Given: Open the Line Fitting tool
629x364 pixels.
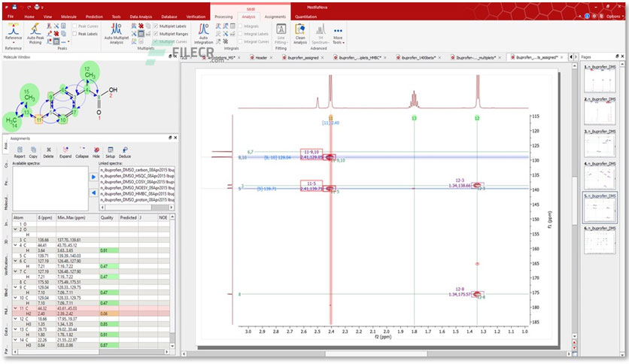Looking at the screenshot, I should pos(281,33).
